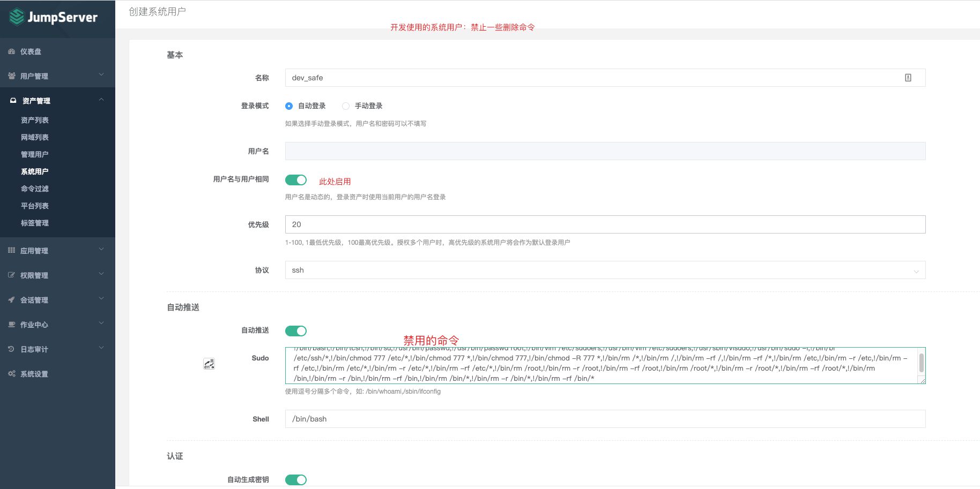Click the Shell field label

pos(261,419)
